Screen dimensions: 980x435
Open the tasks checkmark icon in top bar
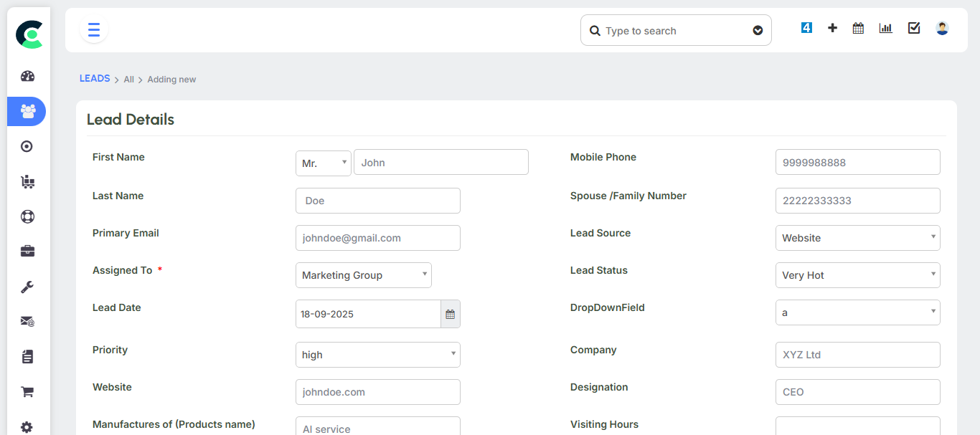(x=913, y=27)
